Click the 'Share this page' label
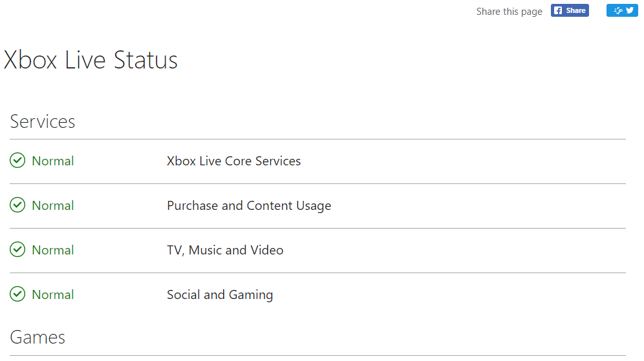 (510, 12)
